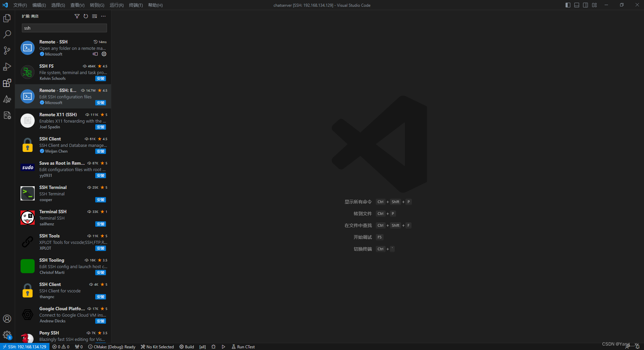Install Terminal SSH extension by sailhenz
Viewport: 644px width, 350px height.
click(x=101, y=224)
